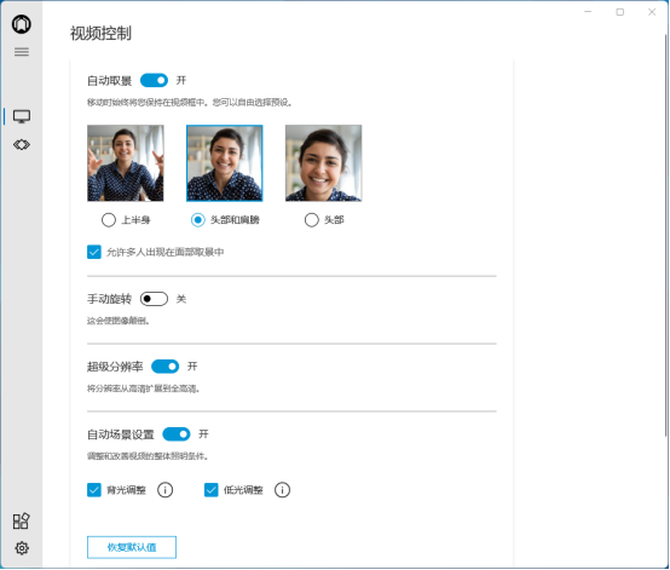Image resolution: width=670 pixels, height=570 pixels.
Task: Turn off the 自动场景设置 switch
Action: coord(176,434)
